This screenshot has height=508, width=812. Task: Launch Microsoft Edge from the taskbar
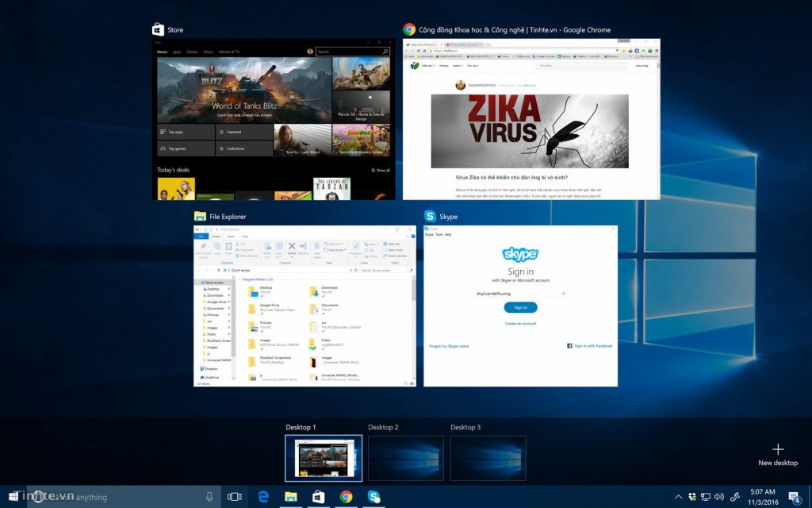point(263,497)
